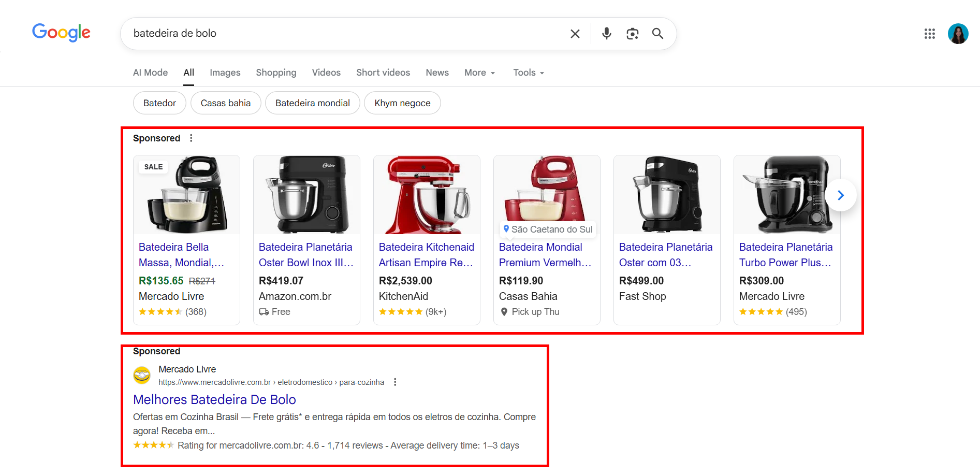The height and width of the screenshot is (475, 980).
Task: Switch to the Shopping tab
Action: (x=276, y=73)
